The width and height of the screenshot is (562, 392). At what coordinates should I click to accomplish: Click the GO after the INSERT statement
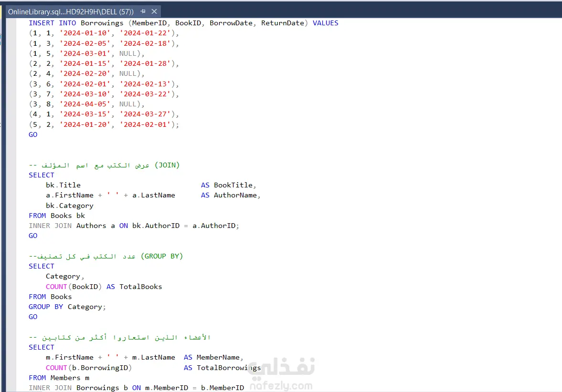pos(33,134)
